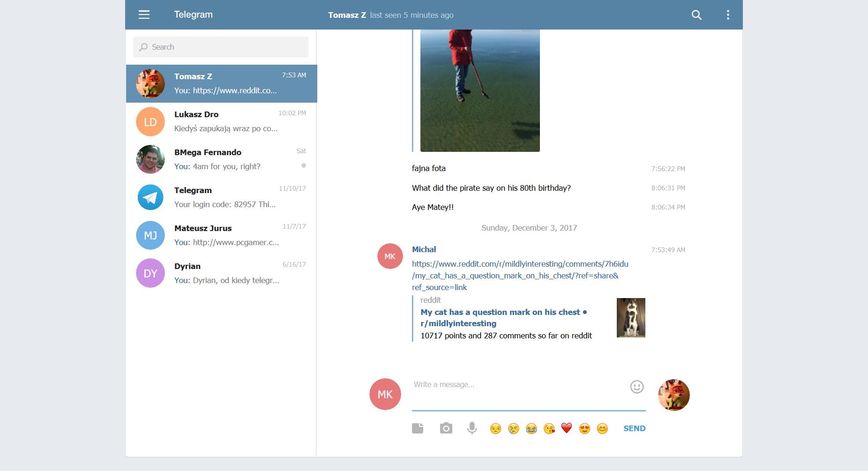Insert the heart-eyes emoji
This screenshot has height=471, width=868.
[x=584, y=428]
